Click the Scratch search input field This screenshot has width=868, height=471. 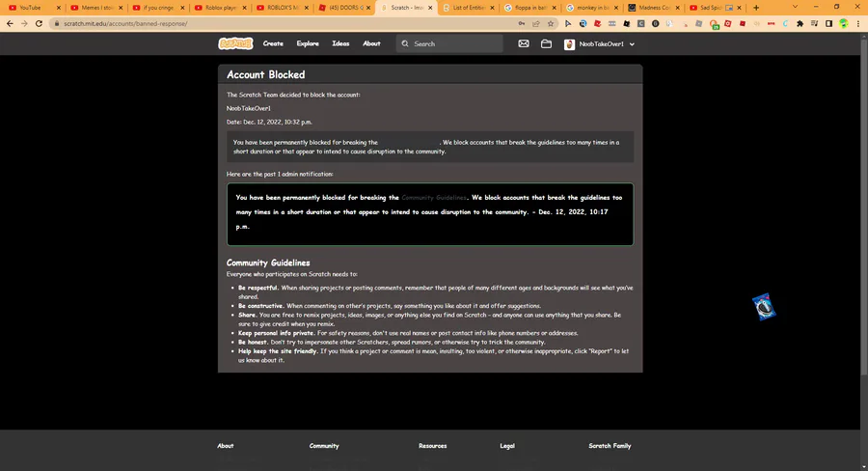449,43
